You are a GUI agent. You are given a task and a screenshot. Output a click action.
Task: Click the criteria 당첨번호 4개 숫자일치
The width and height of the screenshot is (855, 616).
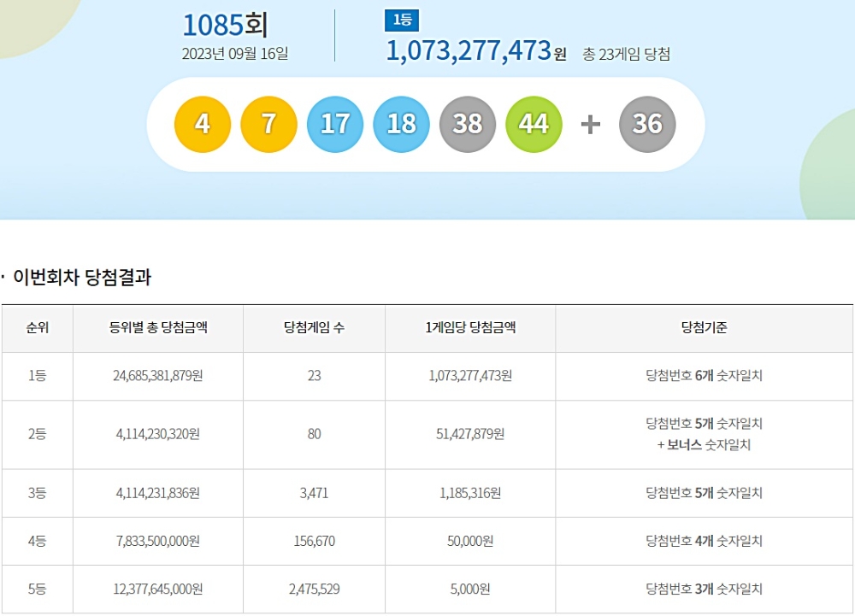tap(704, 542)
